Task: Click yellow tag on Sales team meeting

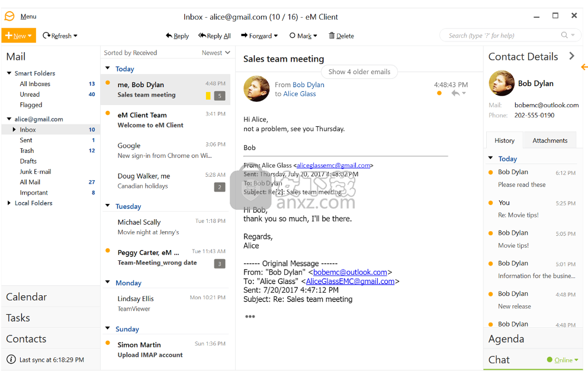Action: tap(208, 96)
